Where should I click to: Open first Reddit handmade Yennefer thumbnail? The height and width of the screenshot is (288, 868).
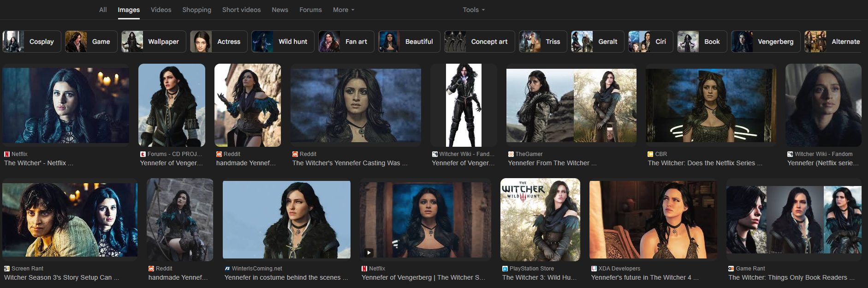[248, 105]
